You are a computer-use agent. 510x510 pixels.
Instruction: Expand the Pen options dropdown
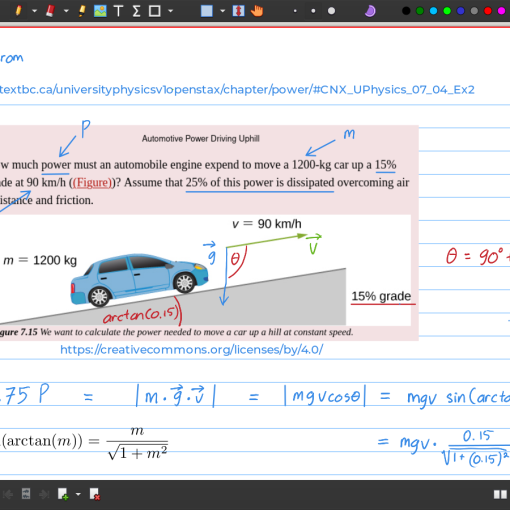[34, 11]
